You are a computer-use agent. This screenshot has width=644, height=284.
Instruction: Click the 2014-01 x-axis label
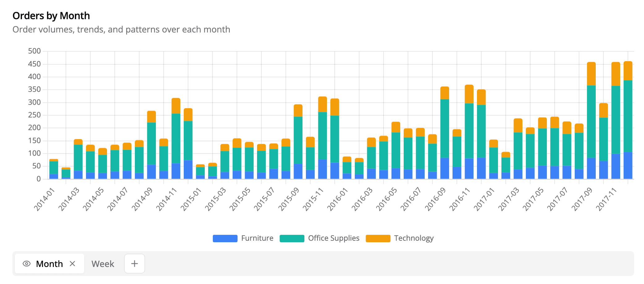[x=45, y=199]
